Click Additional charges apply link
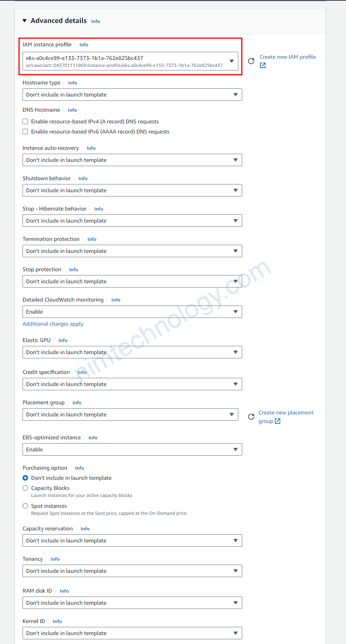The width and height of the screenshot is (346, 644). click(x=53, y=324)
